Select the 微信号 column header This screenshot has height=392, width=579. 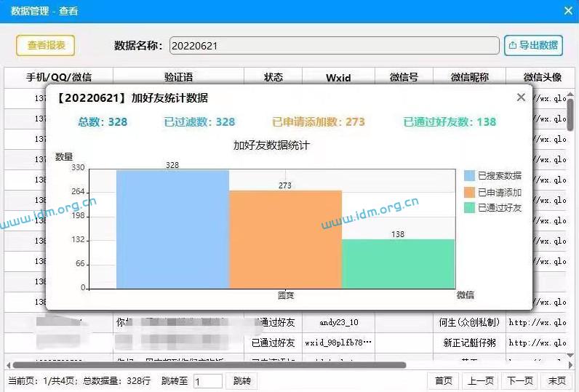pyautogui.click(x=404, y=77)
